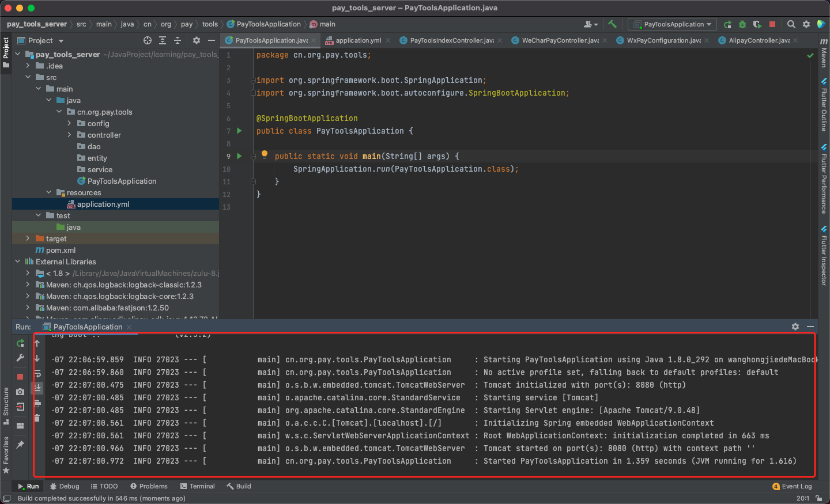Expand the config package
Image resolution: width=830 pixels, height=504 pixels.
pos(69,123)
